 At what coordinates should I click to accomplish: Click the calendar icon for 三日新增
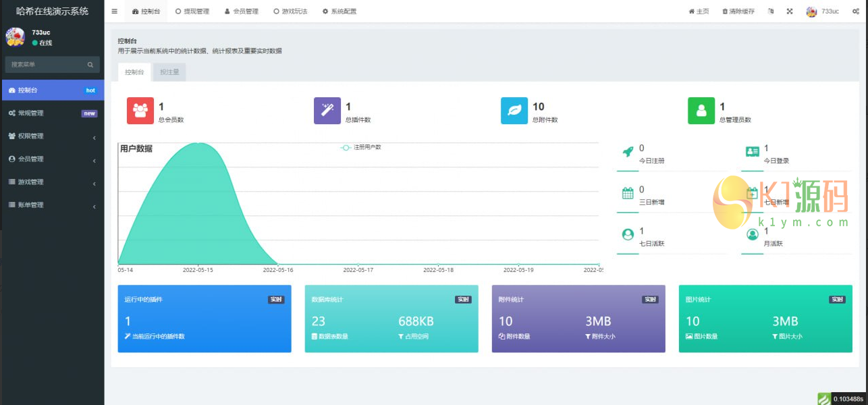pos(628,193)
